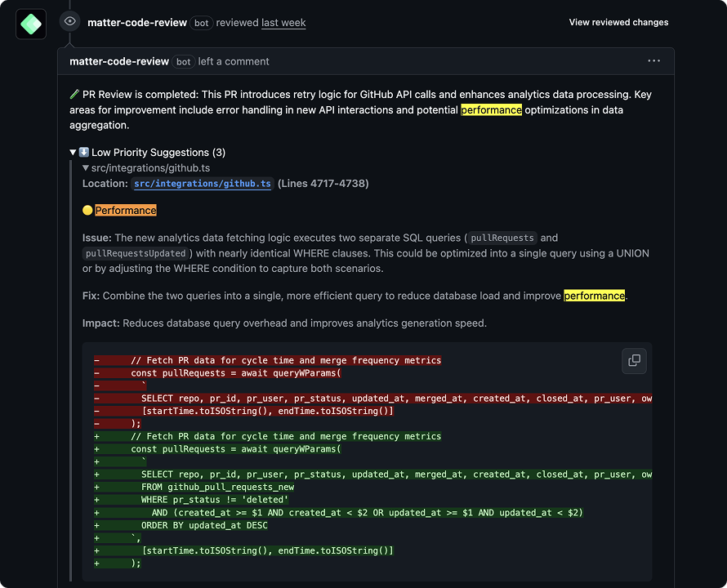Click added line 'ORDER BY updated_at DESC'
The height and width of the screenshot is (588, 727).
pyautogui.click(x=181, y=525)
